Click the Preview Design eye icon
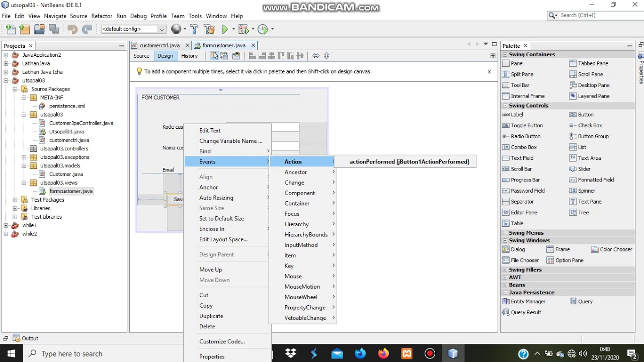Screen dimensions: 644x362 (x=236, y=56)
